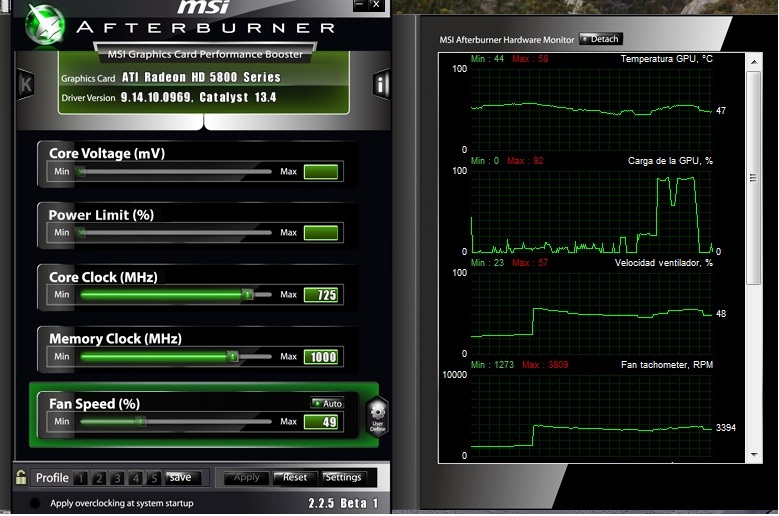Click the Velocidad ventilador graph
Viewport: 779px width, 516px height.
591,313
